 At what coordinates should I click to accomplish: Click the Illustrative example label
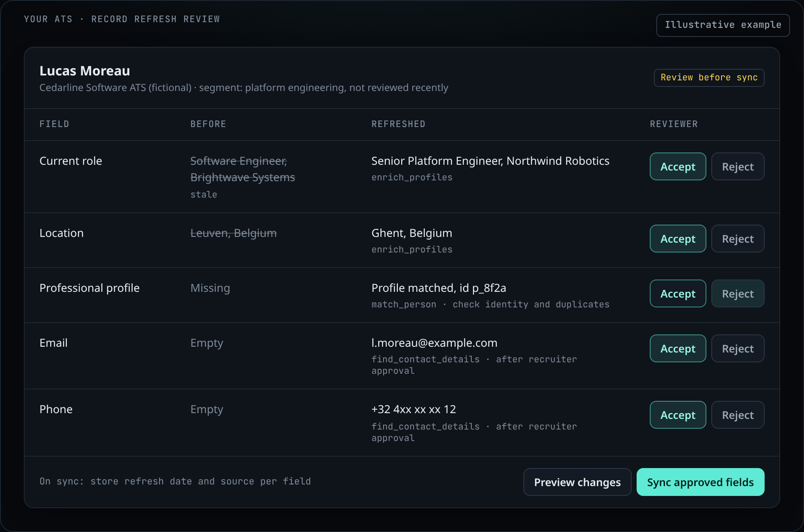pos(723,25)
